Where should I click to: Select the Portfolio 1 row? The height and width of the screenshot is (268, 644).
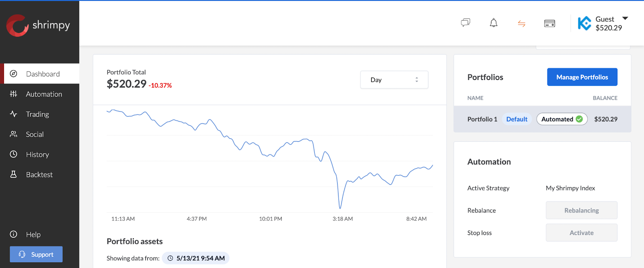482,119
